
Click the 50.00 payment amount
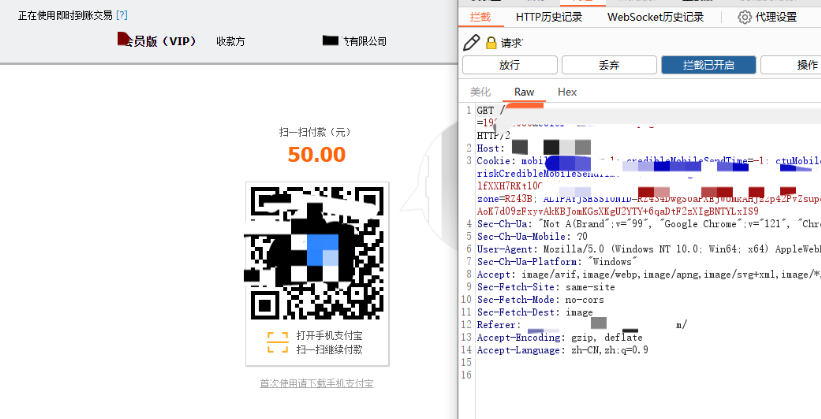317,155
